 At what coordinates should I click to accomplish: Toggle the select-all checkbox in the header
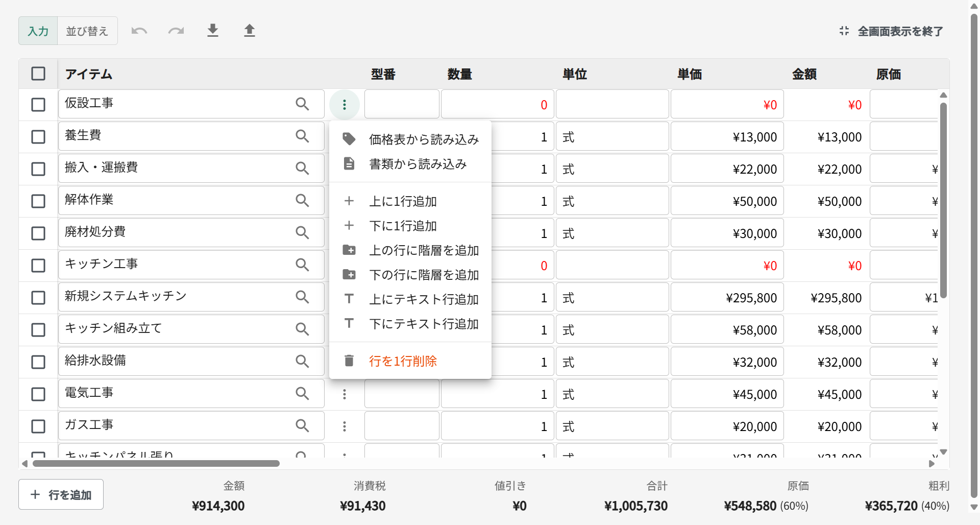click(x=38, y=74)
